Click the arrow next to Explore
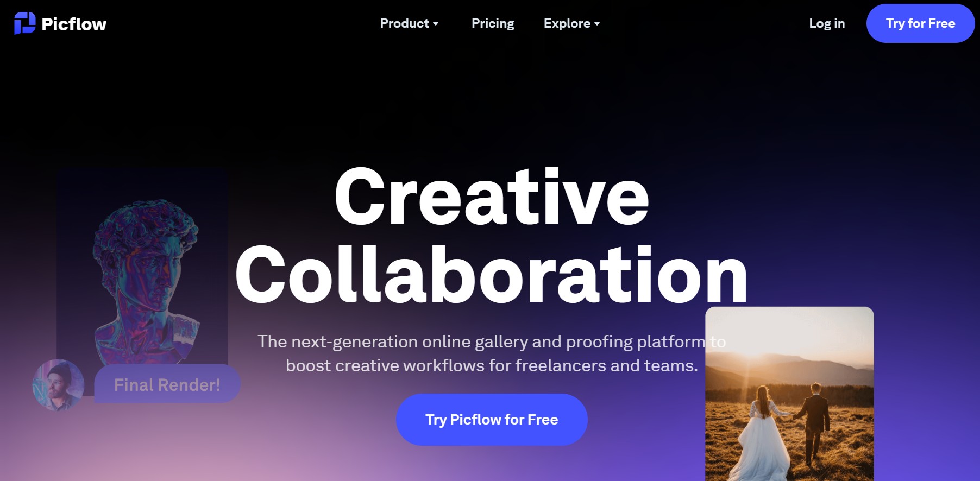This screenshot has height=481, width=980. [597, 24]
